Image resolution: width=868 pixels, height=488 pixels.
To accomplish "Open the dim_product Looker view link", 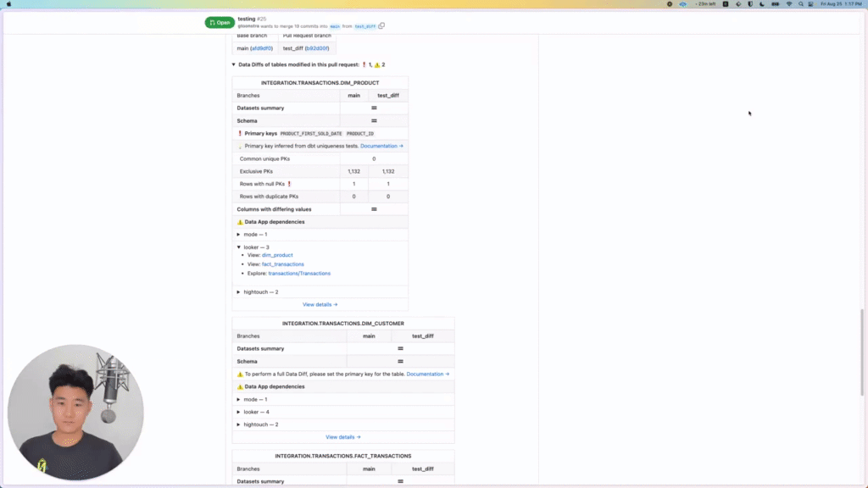I will [277, 255].
